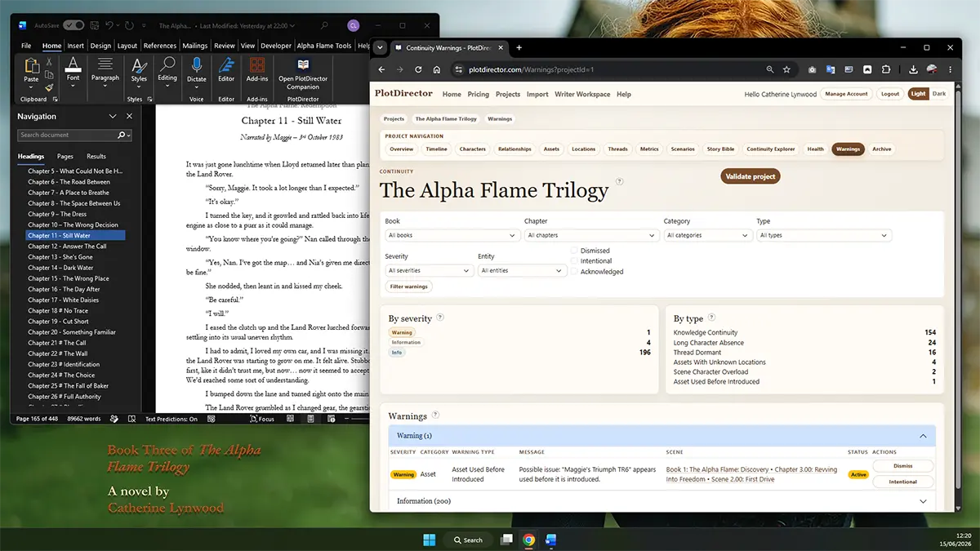Viewport: 980px width, 551px height.
Task: Open the Navigation pane options chevron
Action: tap(114, 117)
